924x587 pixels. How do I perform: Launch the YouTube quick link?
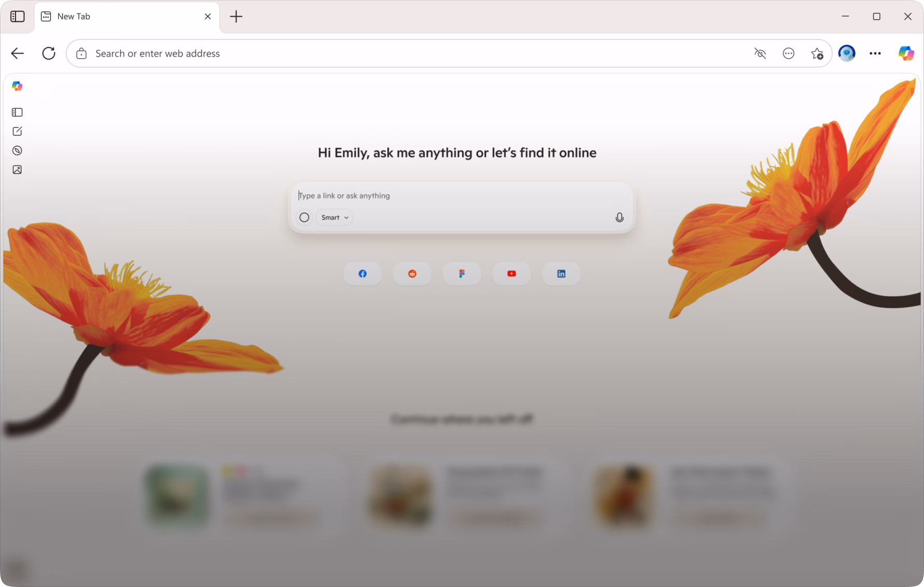pos(512,274)
